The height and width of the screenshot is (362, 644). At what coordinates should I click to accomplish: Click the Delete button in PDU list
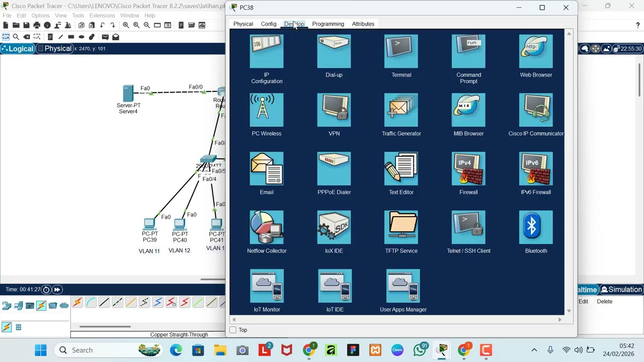(605, 302)
